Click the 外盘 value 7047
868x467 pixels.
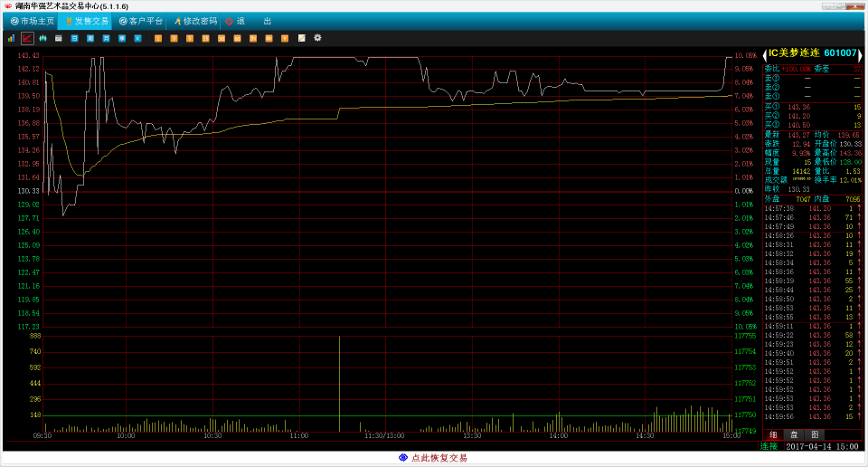[x=803, y=199]
